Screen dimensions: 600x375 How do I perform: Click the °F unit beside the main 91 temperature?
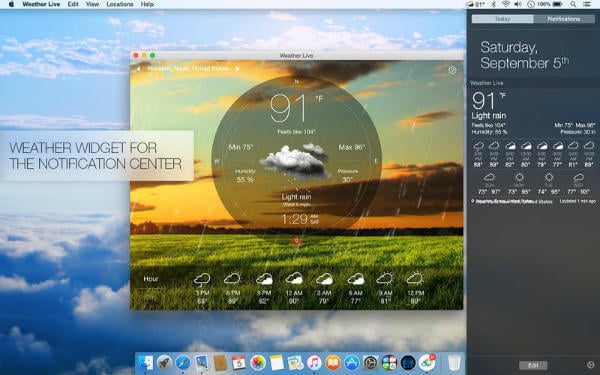[319, 99]
